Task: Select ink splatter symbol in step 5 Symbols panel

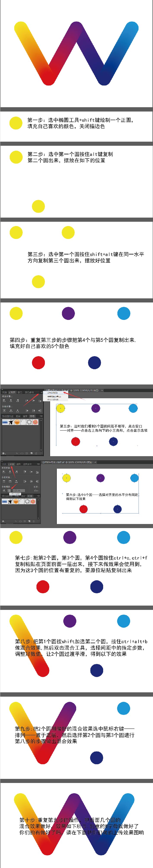Action: (11, 422)
